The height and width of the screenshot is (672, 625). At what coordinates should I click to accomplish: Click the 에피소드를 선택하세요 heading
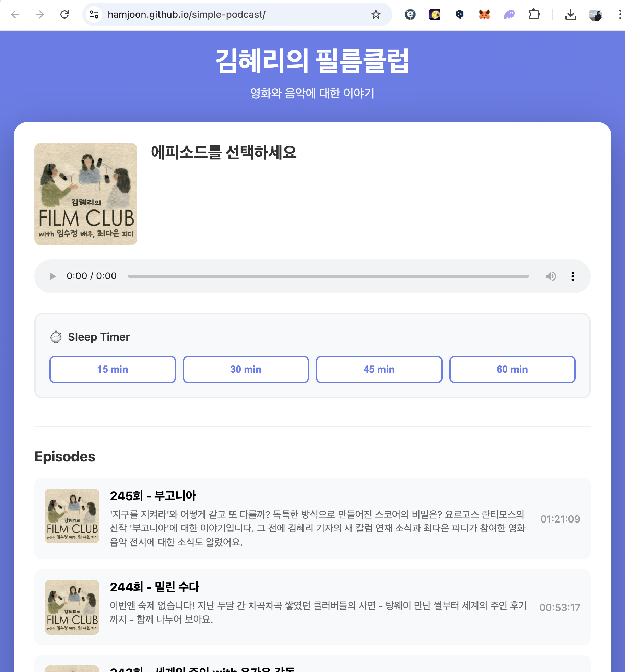[224, 152]
